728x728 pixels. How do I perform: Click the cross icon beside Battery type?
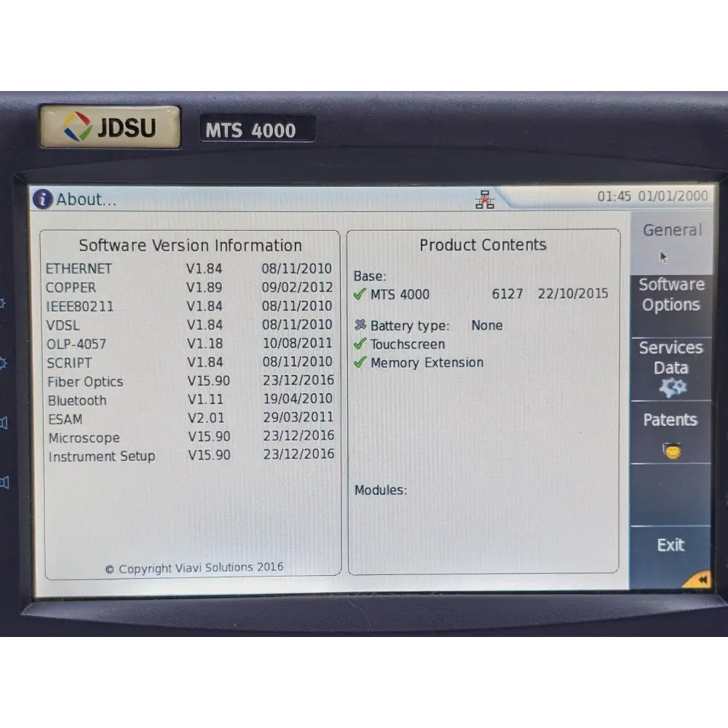[x=360, y=325]
